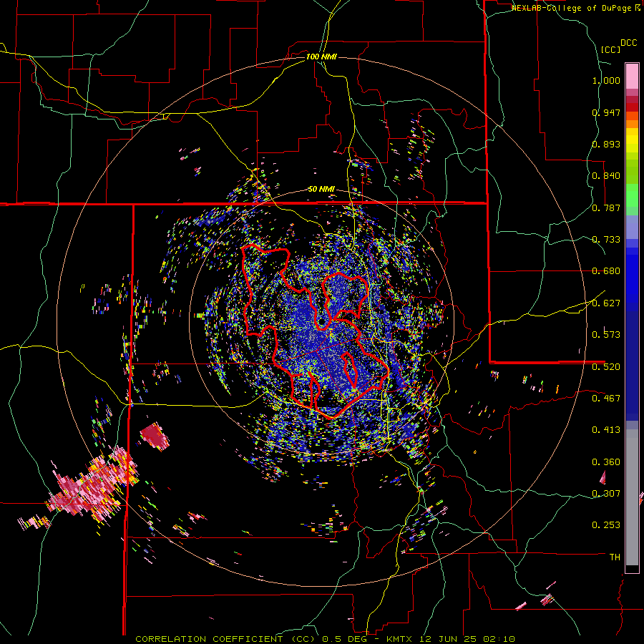Click the gray lower segment of the color bar

point(632,497)
